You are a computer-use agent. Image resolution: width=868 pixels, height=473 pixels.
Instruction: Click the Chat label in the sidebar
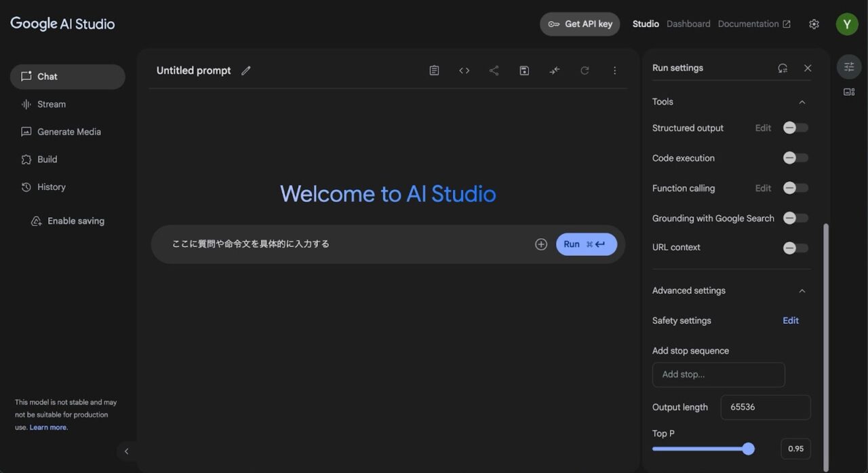tap(47, 77)
